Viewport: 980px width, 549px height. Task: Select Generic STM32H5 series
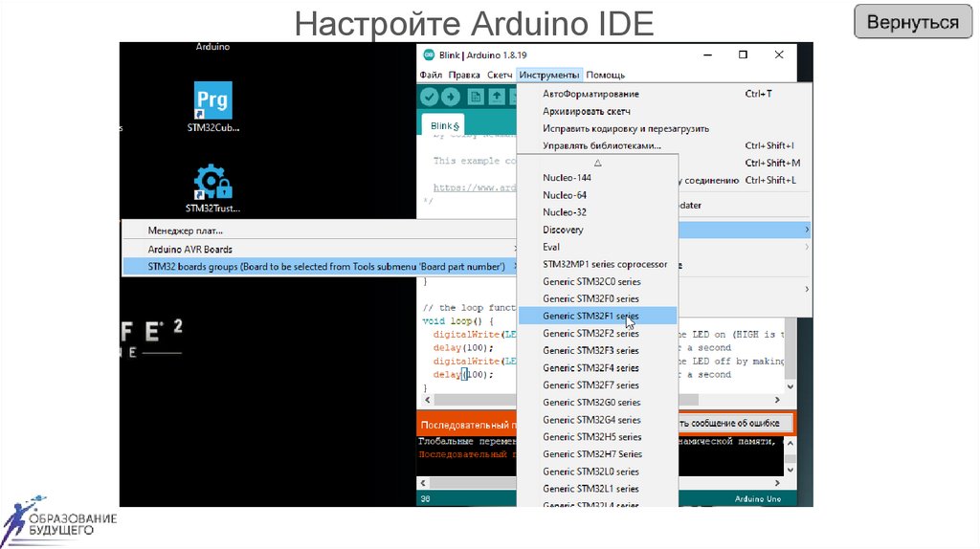click(597, 437)
